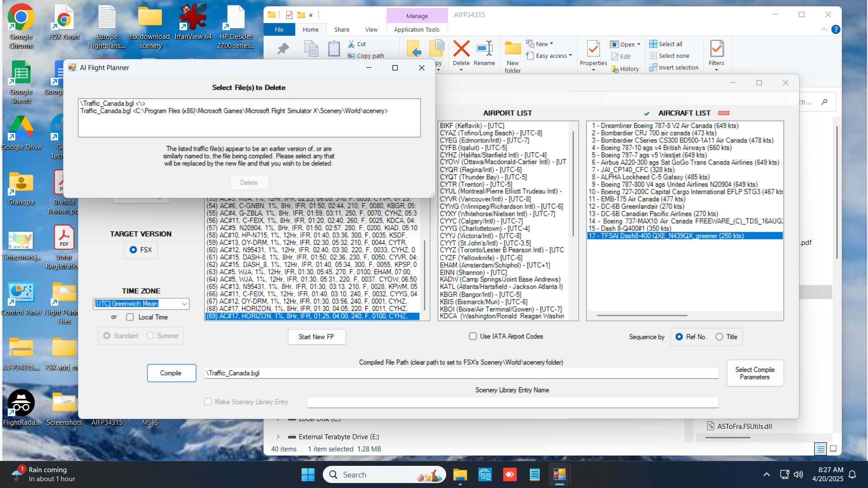Expand the External Terabyte Drive (E:) node
The width and height of the screenshot is (868, 488).
278,437
